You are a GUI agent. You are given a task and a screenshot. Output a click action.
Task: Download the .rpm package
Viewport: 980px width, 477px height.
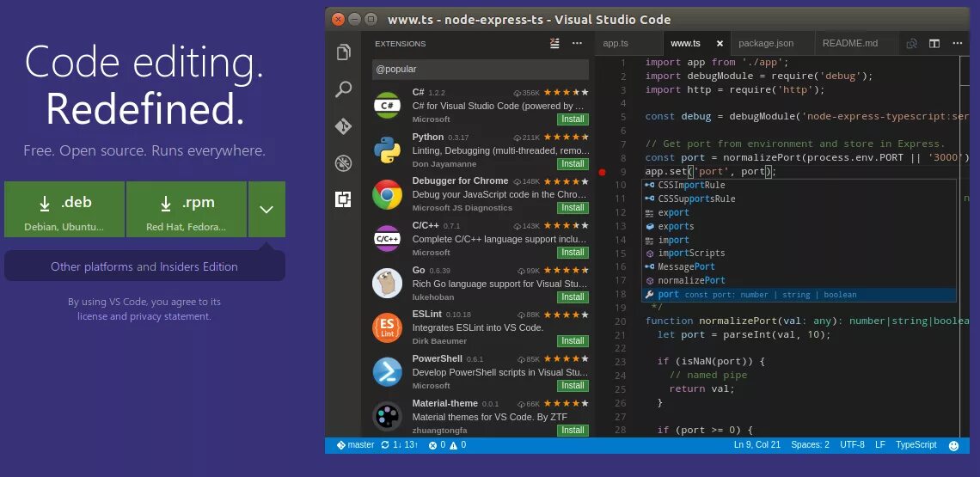pyautogui.click(x=187, y=210)
